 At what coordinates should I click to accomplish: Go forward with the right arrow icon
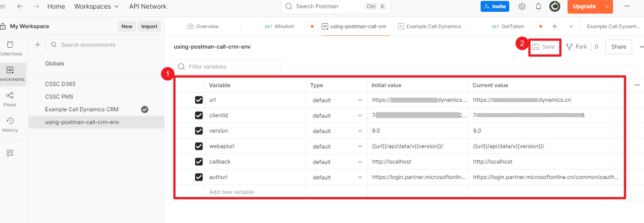pyautogui.click(x=36, y=6)
